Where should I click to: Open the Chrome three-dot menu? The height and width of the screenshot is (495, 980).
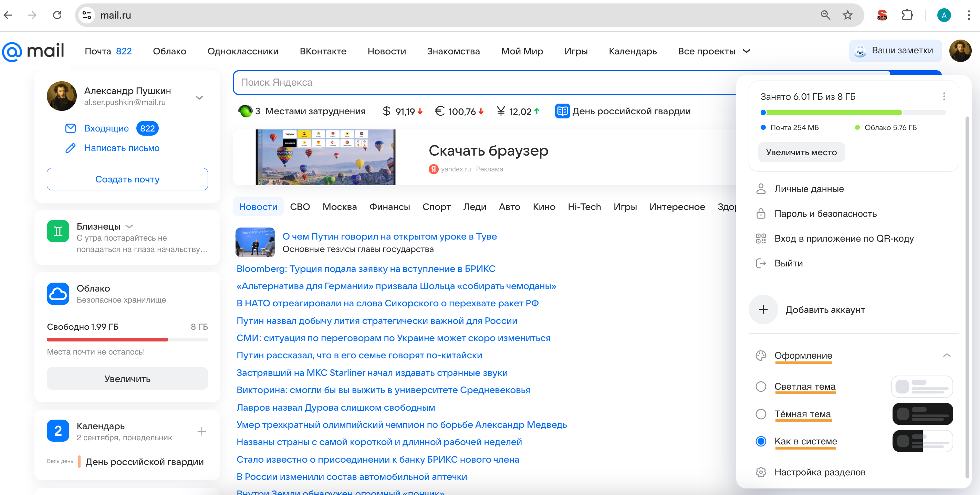click(969, 15)
